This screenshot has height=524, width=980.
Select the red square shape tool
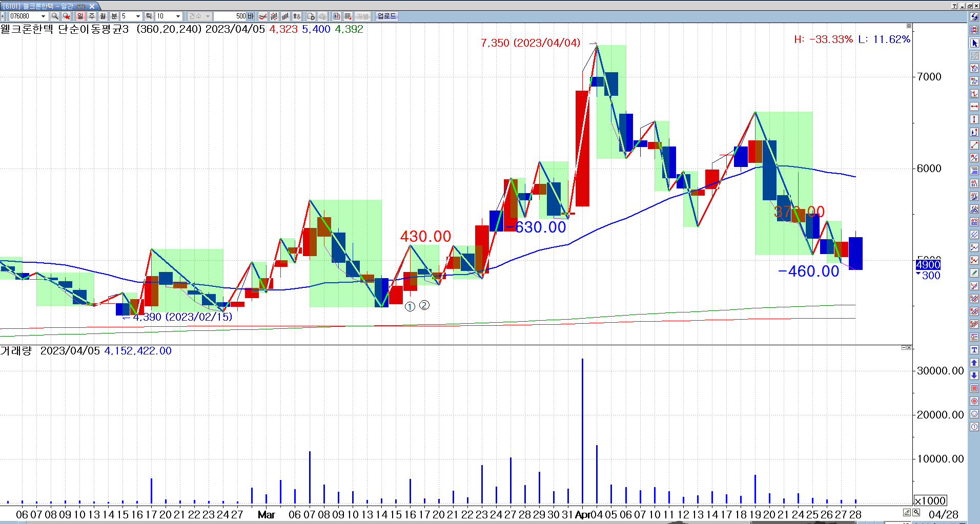pos(974,388)
